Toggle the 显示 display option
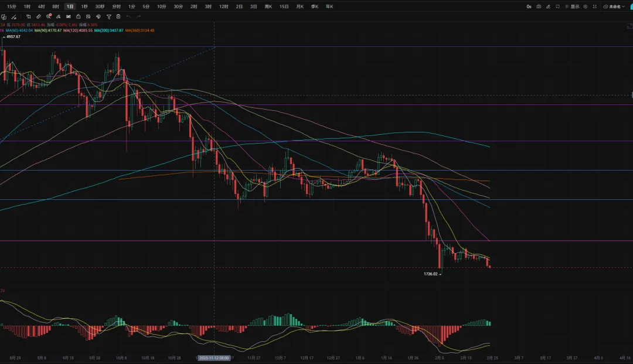This screenshot has width=633, height=364. pyautogui.click(x=572, y=6)
